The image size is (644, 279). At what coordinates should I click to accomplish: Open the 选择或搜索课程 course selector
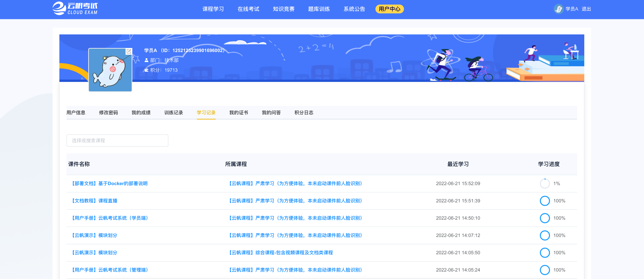pyautogui.click(x=117, y=140)
